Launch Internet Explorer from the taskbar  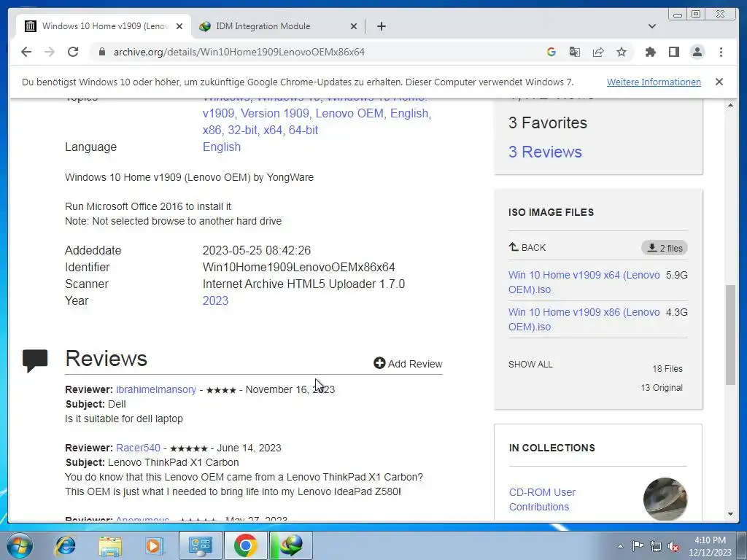tap(65, 545)
